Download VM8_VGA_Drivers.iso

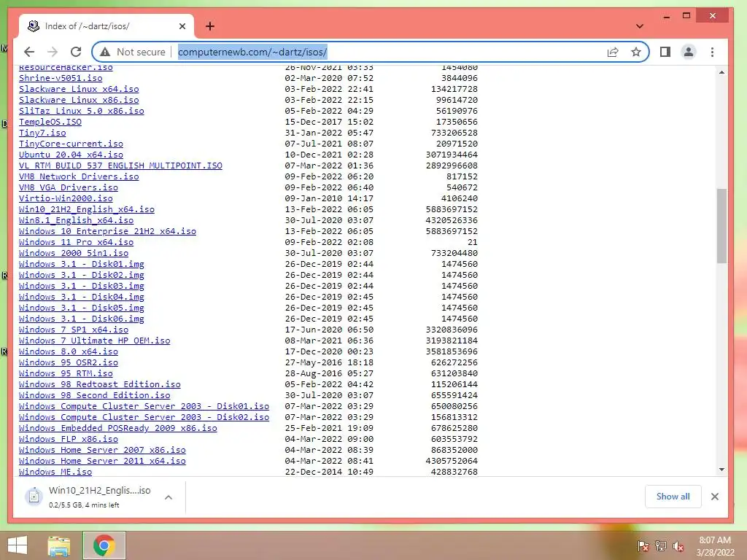(x=69, y=187)
